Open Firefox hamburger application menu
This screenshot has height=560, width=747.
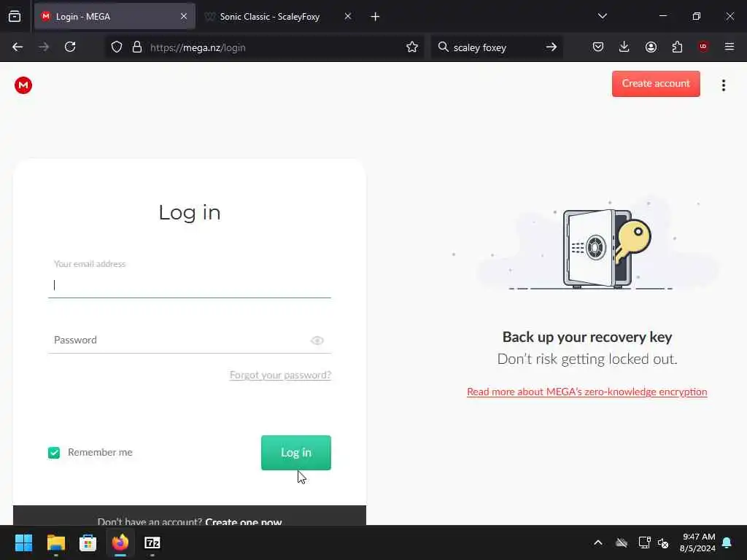click(729, 47)
